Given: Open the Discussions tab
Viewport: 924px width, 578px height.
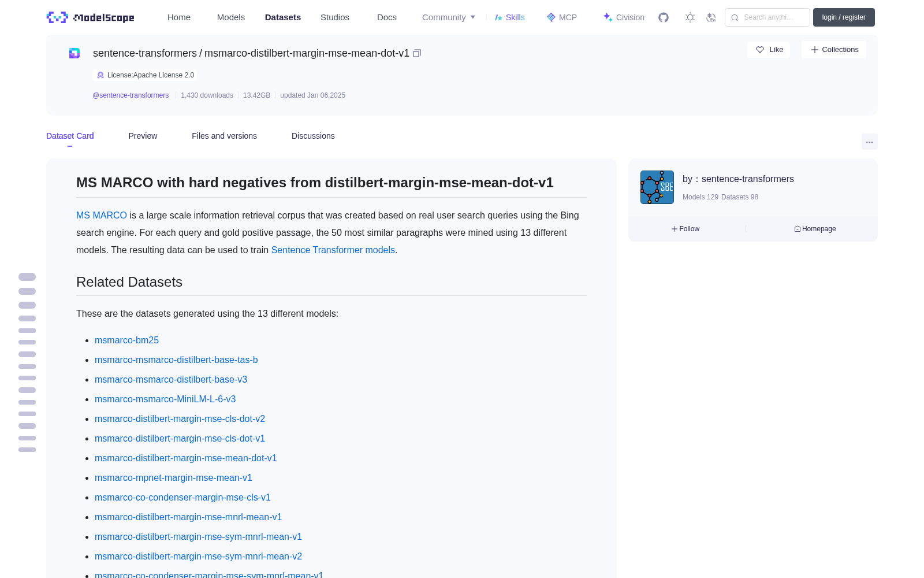Looking at the screenshot, I should (x=313, y=136).
